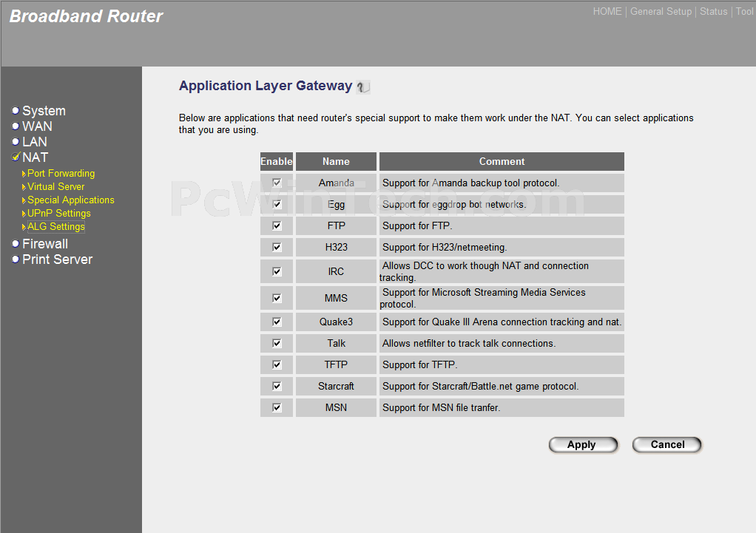Screen dimensions: 756x533
Task: Go to HOME in top navigation
Action: (x=607, y=12)
